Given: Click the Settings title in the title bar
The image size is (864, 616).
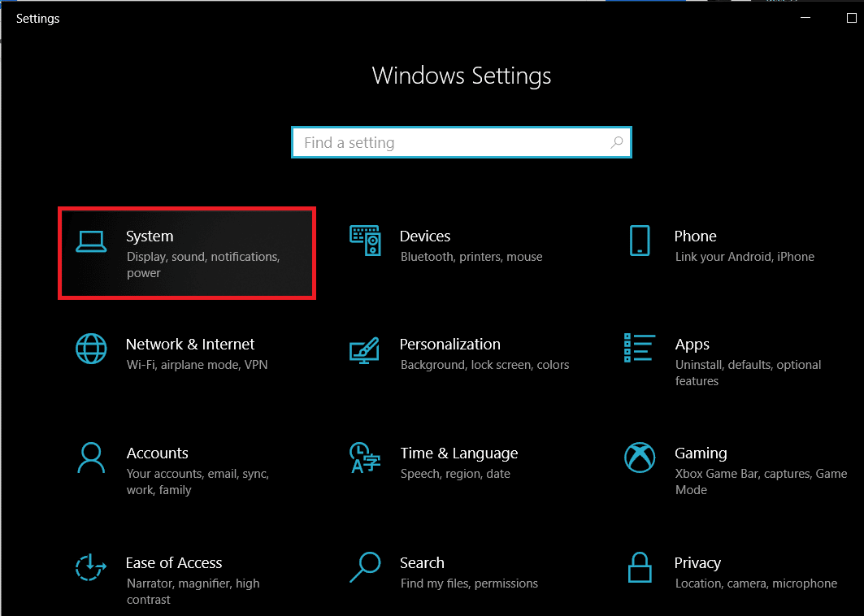Looking at the screenshot, I should (x=37, y=18).
